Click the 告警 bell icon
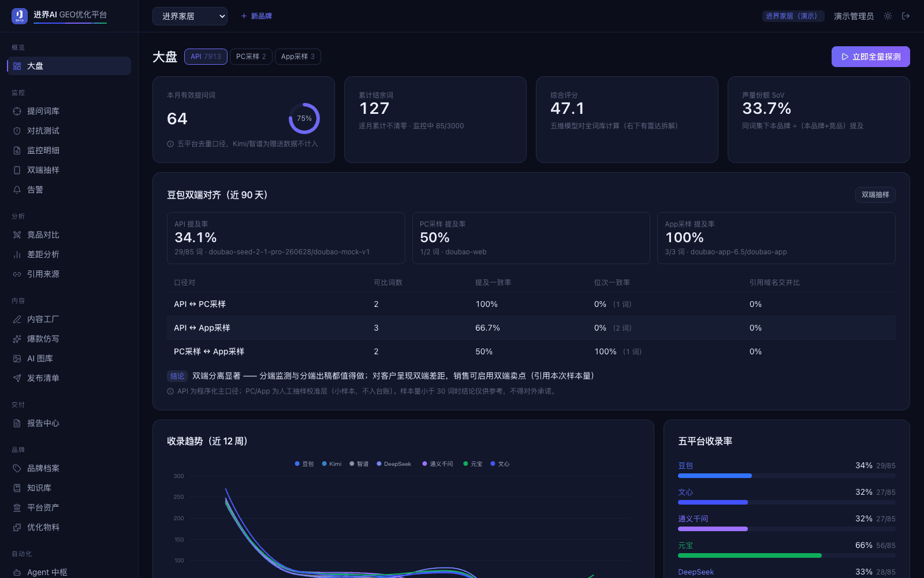924x578 pixels. 17,190
